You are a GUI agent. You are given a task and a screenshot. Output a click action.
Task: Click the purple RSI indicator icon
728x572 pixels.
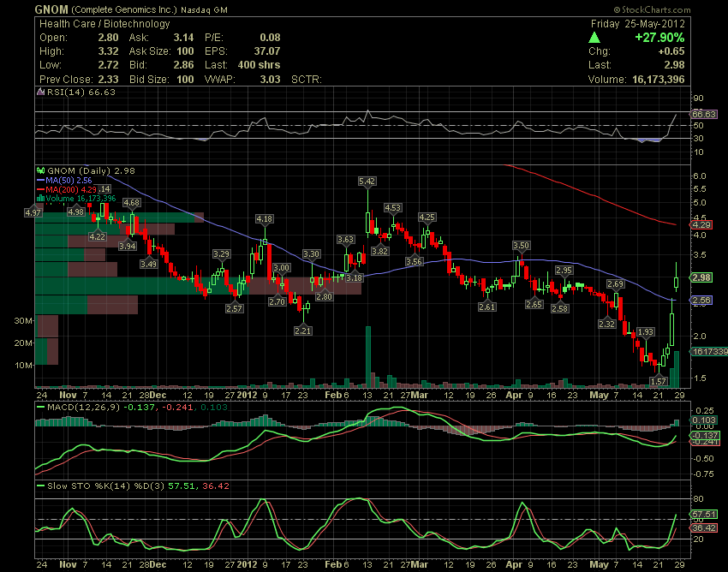pos(41,92)
